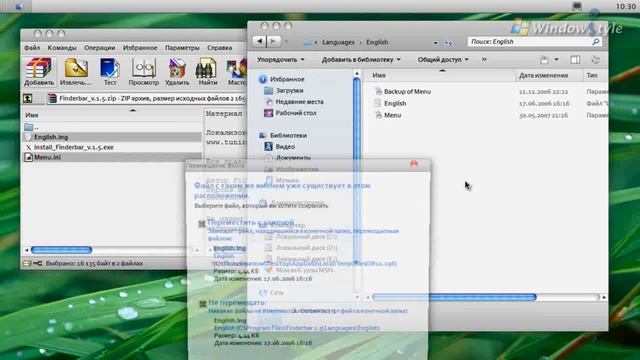Viewport: 640px width, 360px height.
Task: Click the drive icon in WinRAR status bar
Action: (27, 264)
